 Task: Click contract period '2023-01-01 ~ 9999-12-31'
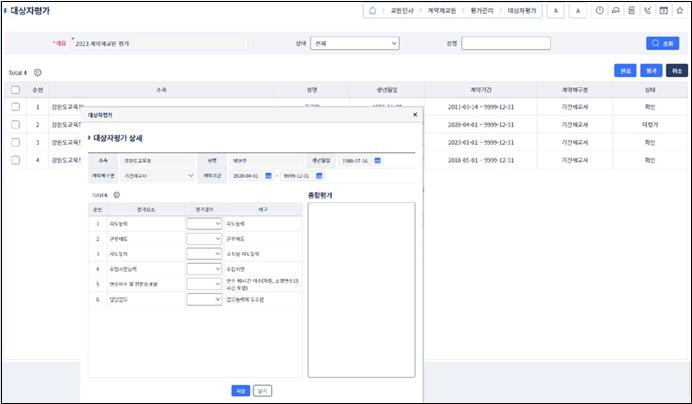click(481, 142)
